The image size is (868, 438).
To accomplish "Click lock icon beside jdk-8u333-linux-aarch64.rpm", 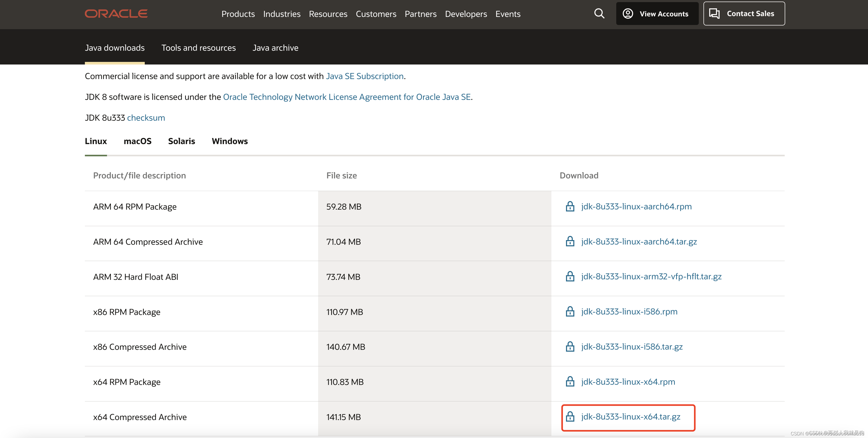I will pyautogui.click(x=570, y=206).
